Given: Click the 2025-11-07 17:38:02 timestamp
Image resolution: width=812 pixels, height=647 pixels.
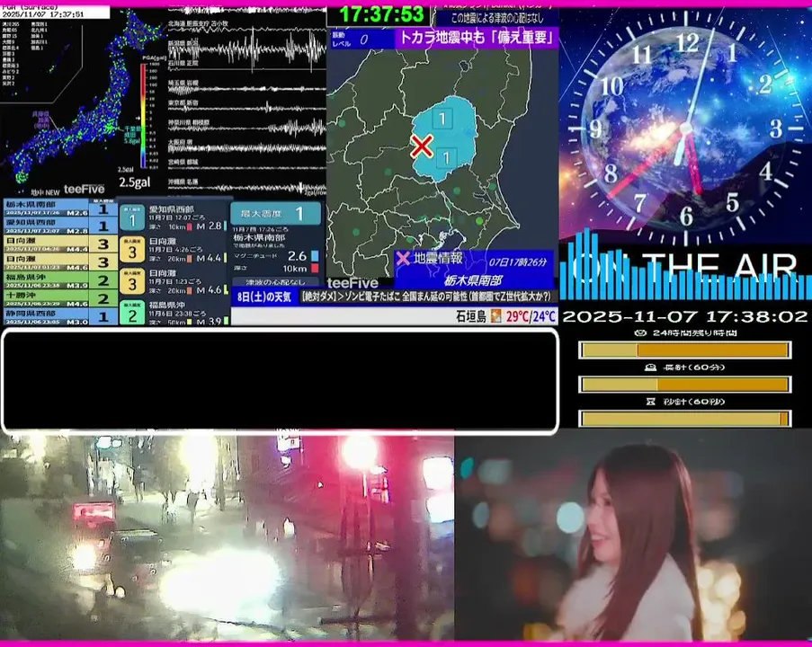Looking at the screenshot, I should (684, 317).
